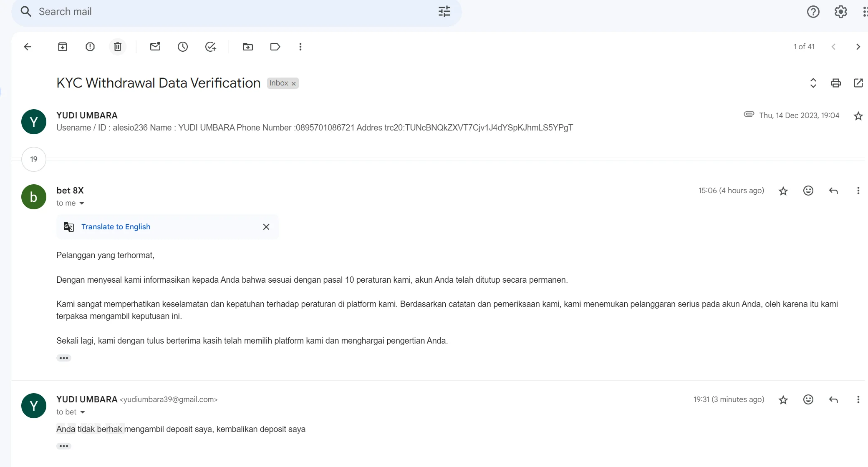Print the conversation
The height and width of the screenshot is (467, 868).
click(836, 83)
